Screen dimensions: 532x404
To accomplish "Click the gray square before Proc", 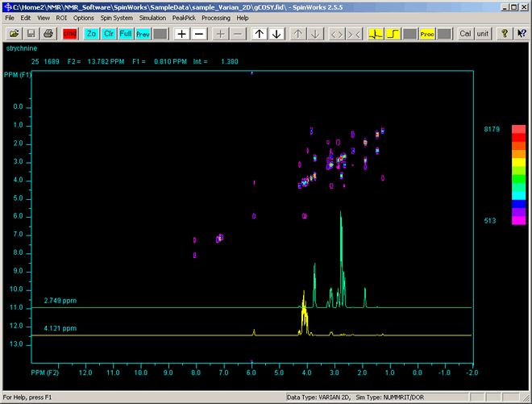I will click(x=409, y=34).
